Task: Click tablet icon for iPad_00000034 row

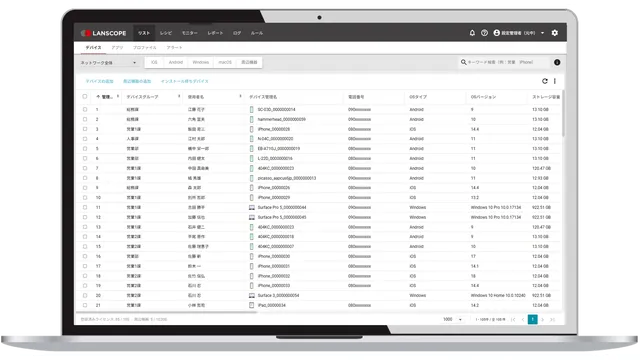Action: [251, 305]
